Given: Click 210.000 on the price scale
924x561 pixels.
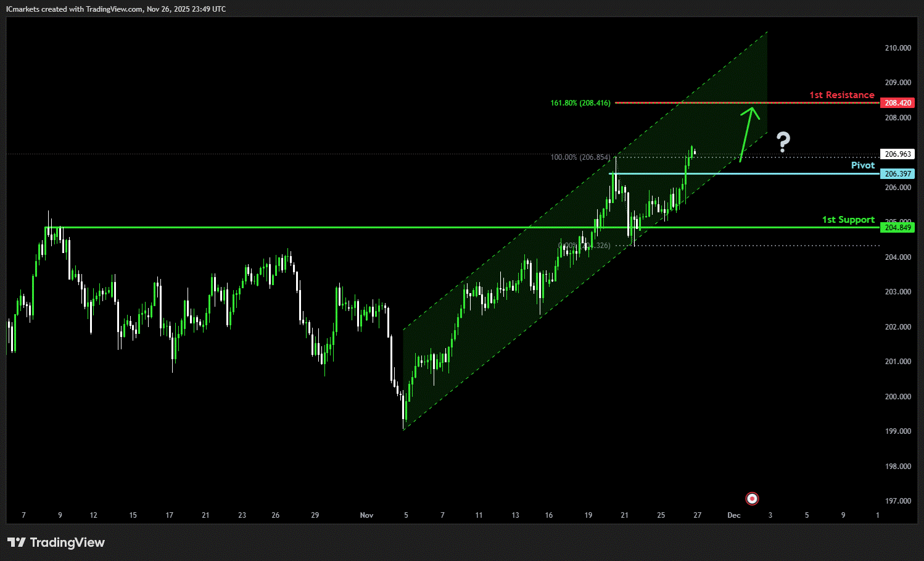Looking at the screenshot, I should point(897,48).
